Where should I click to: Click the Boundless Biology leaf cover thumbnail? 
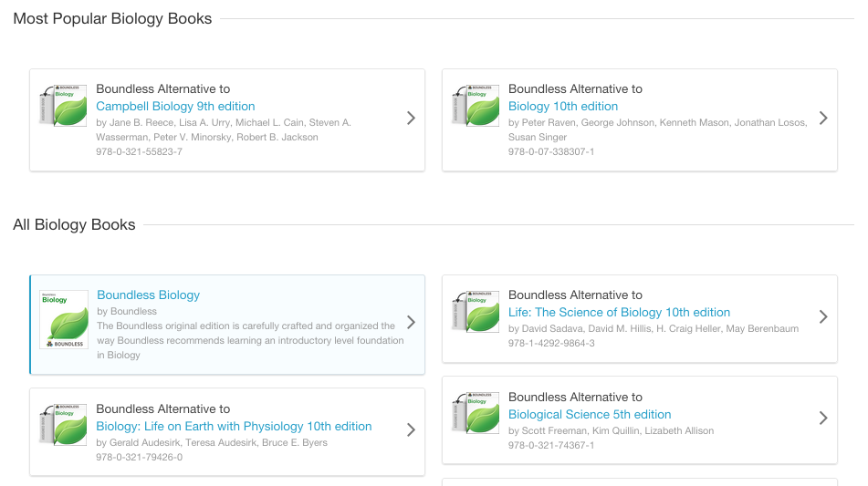(x=64, y=319)
